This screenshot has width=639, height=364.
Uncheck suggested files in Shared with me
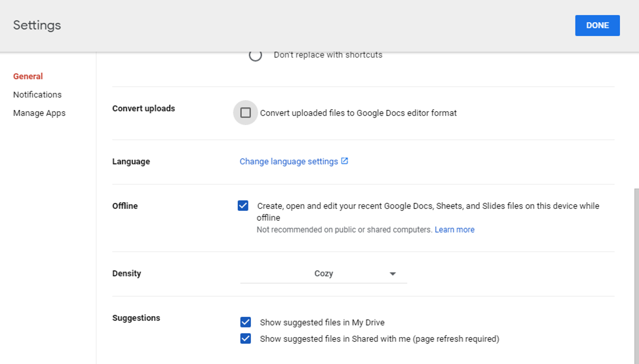click(246, 338)
